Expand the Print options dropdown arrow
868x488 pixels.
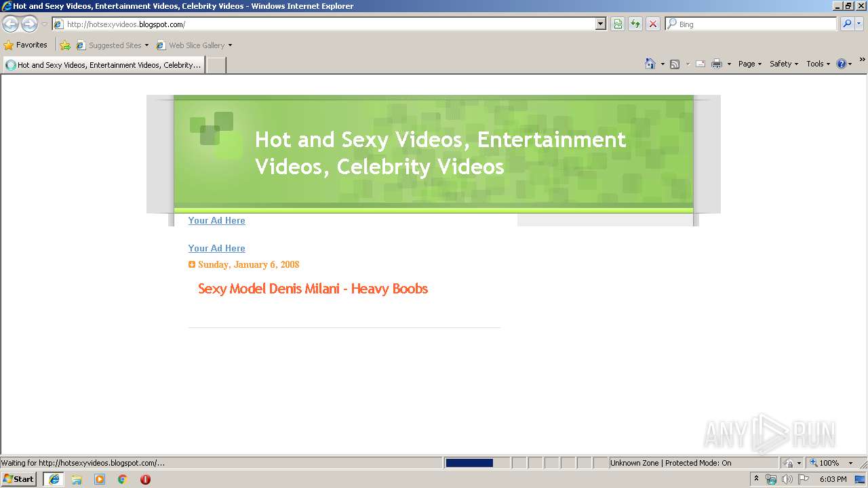click(x=729, y=64)
